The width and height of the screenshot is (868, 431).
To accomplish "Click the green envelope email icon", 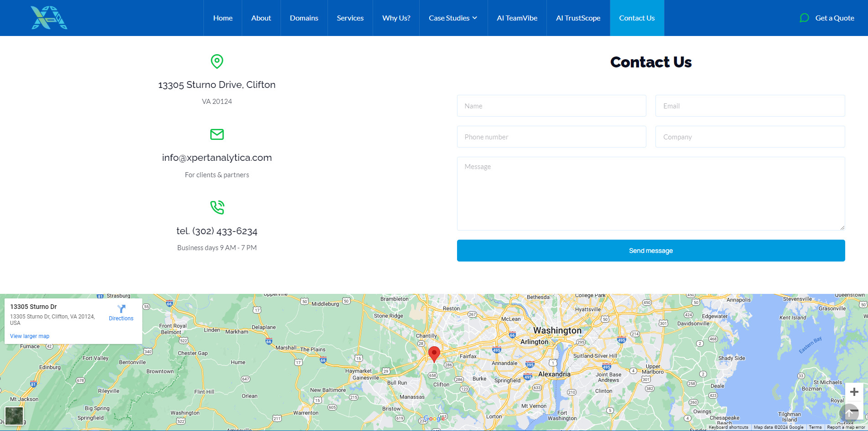I will point(217,134).
